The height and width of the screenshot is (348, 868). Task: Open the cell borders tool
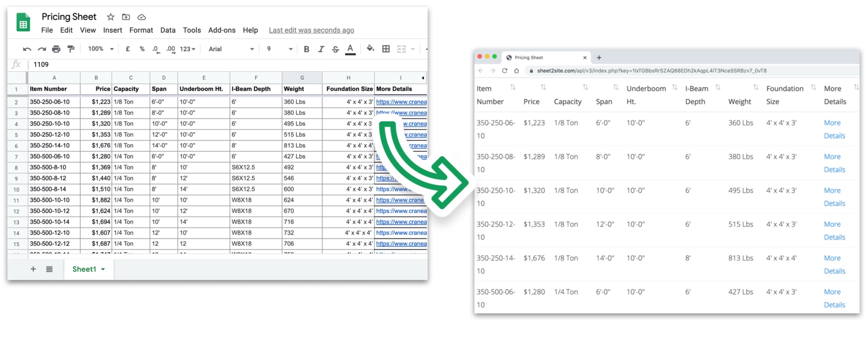click(x=386, y=49)
